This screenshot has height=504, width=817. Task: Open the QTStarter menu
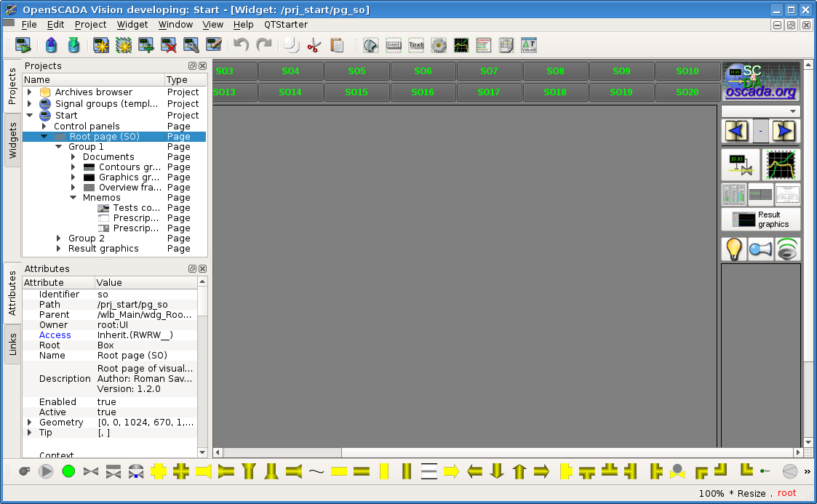pyautogui.click(x=285, y=25)
